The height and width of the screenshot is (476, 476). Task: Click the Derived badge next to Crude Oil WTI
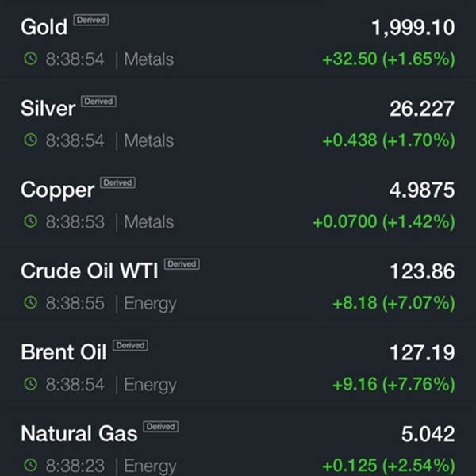click(x=182, y=264)
